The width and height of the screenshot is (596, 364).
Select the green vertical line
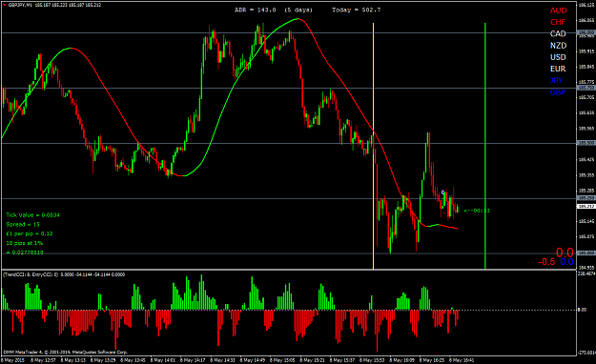pyautogui.click(x=485, y=146)
